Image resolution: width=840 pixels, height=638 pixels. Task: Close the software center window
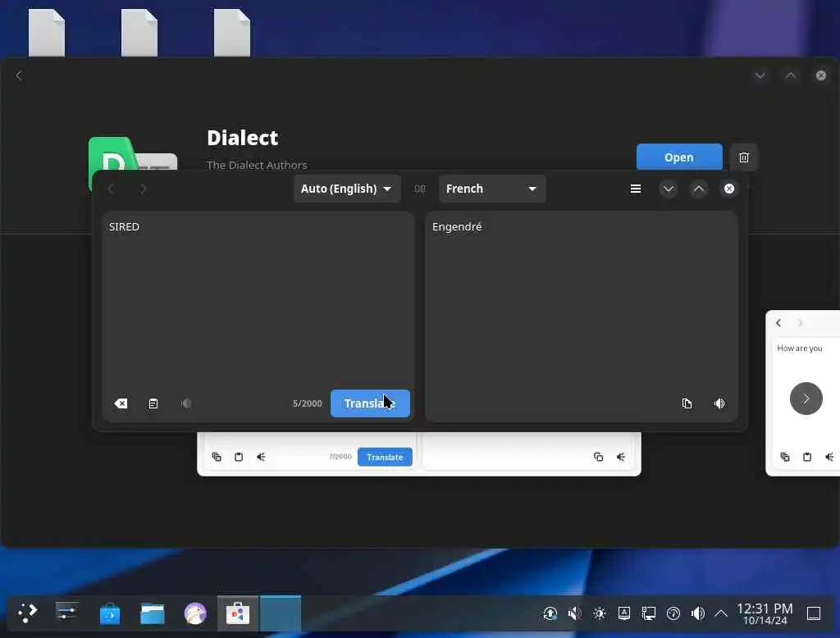[820, 75]
